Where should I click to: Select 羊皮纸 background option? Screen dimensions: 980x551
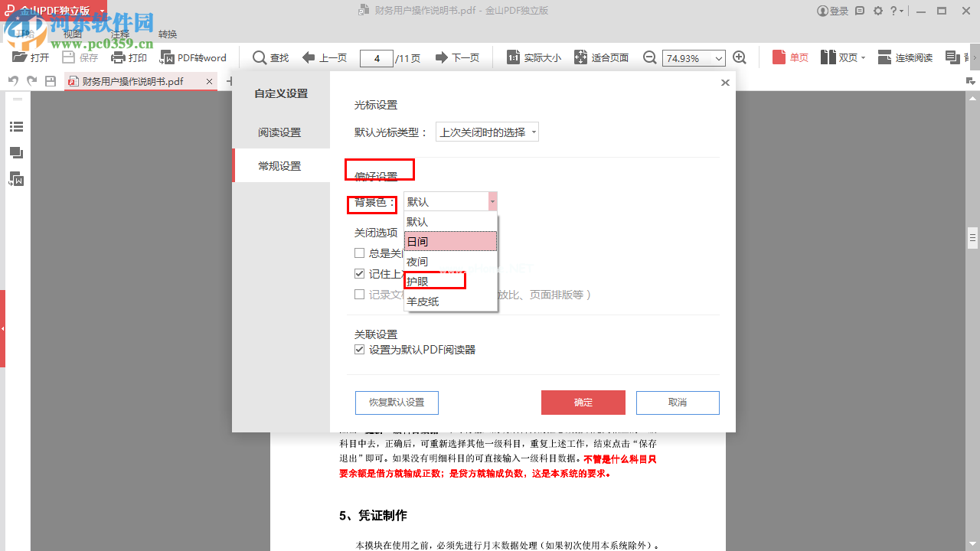pos(451,302)
